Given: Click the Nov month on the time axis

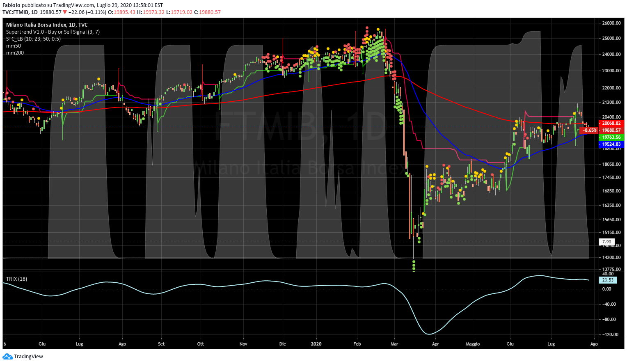Looking at the screenshot, I should 244,344.
